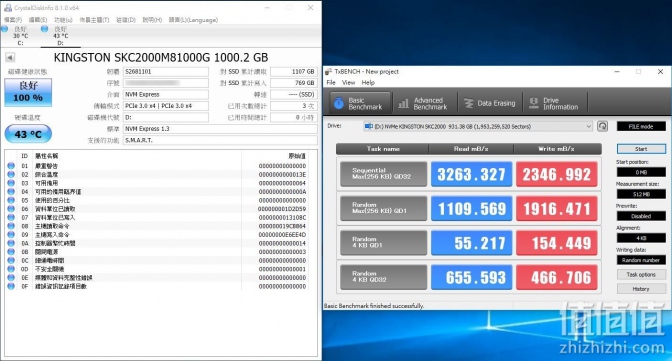Click the S.M.A.R.T. supported features field
Screen dimensions: 672x361
pos(220,140)
